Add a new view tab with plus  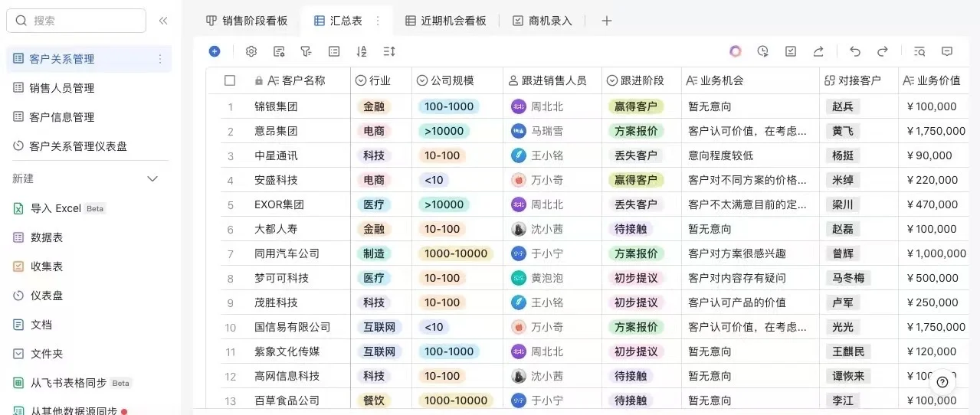pos(606,21)
